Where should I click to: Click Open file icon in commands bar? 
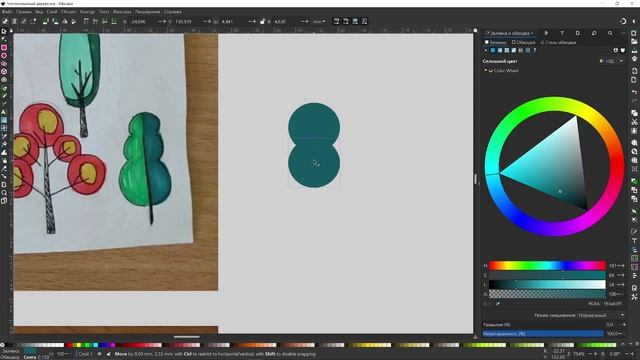point(634,41)
